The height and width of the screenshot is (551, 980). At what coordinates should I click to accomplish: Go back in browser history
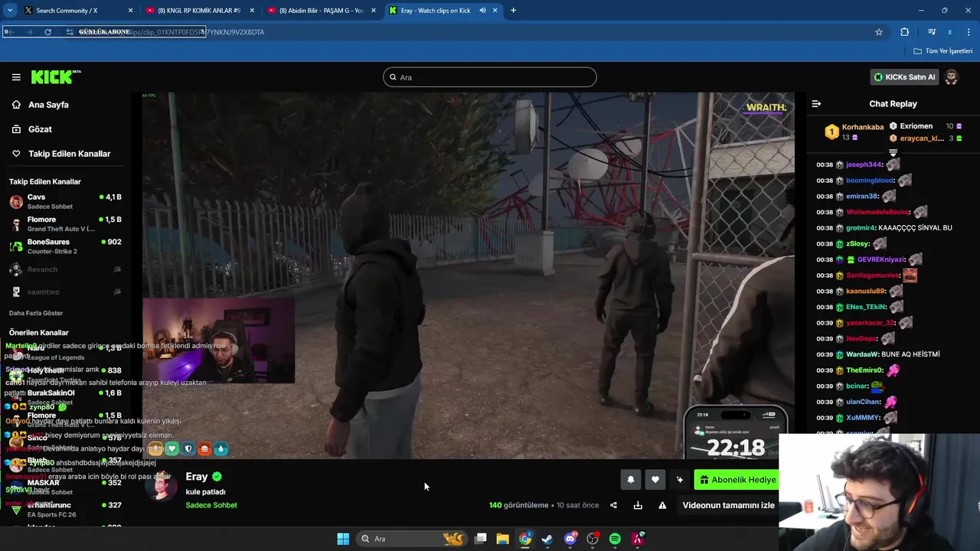pos(11,32)
